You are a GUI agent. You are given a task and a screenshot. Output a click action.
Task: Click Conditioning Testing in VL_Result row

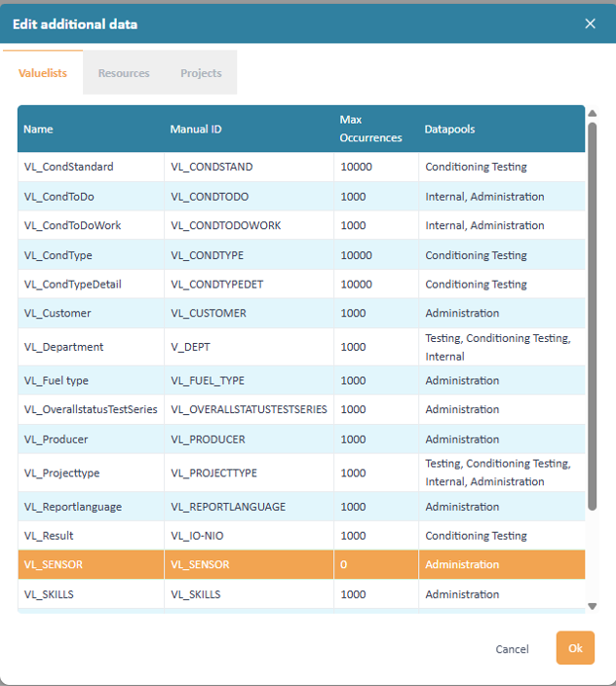(476, 536)
